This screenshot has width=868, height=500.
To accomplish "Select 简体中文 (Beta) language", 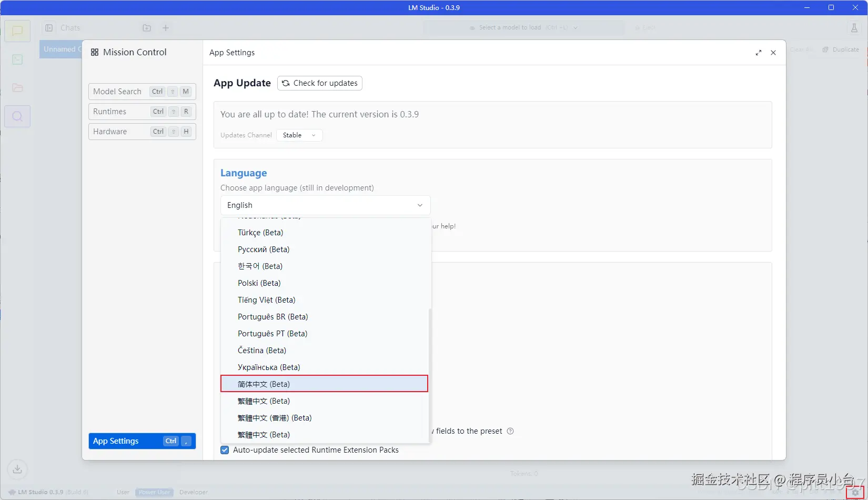I will [325, 384].
